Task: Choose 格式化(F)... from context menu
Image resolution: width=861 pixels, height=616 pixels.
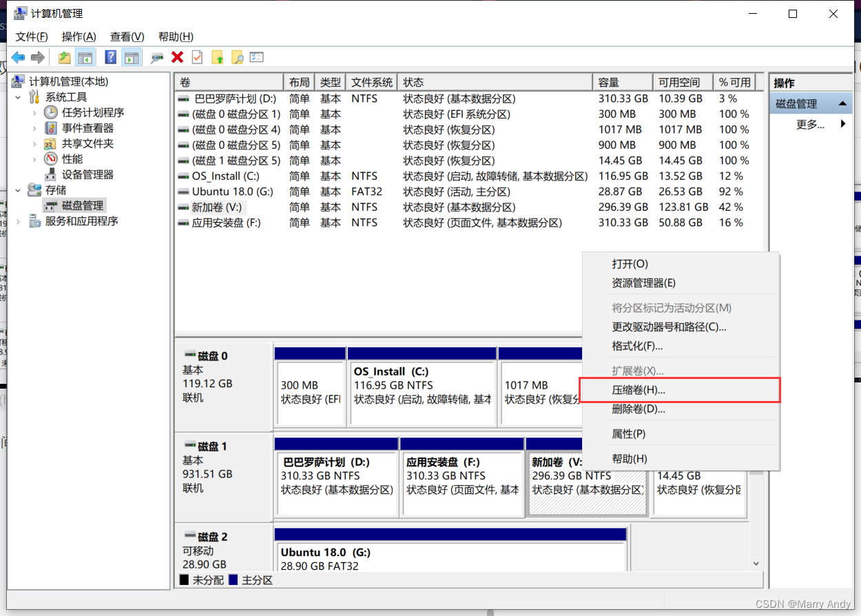Action: (x=637, y=346)
